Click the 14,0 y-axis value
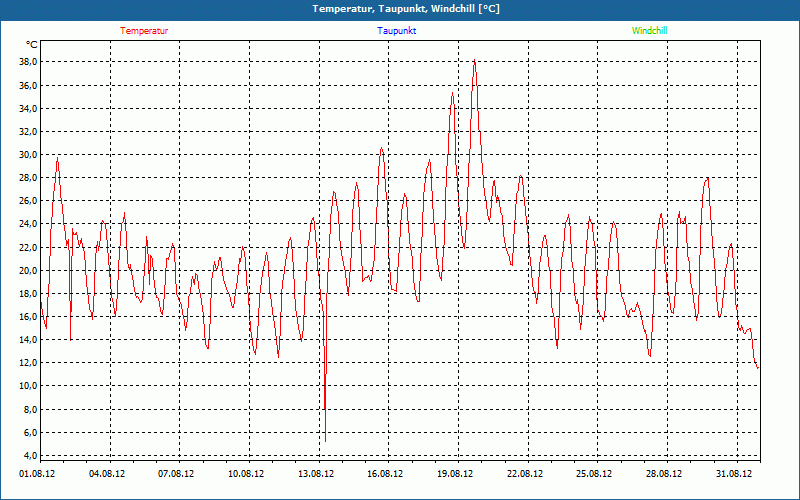The height and width of the screenshot is (500, 800). coord(28,339)
